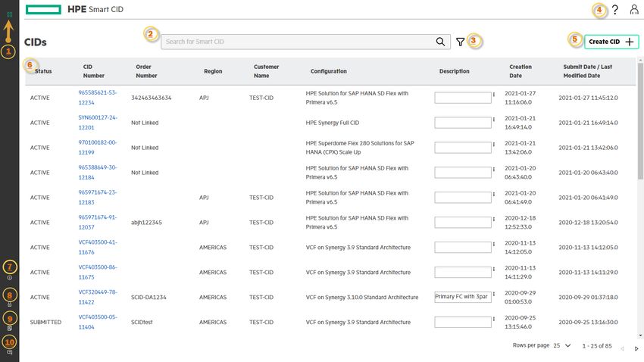Sort by Submit Date / Last Modified Date header
Image resolution: width=644 pixels, height=362 pixels.
[588, 71]
